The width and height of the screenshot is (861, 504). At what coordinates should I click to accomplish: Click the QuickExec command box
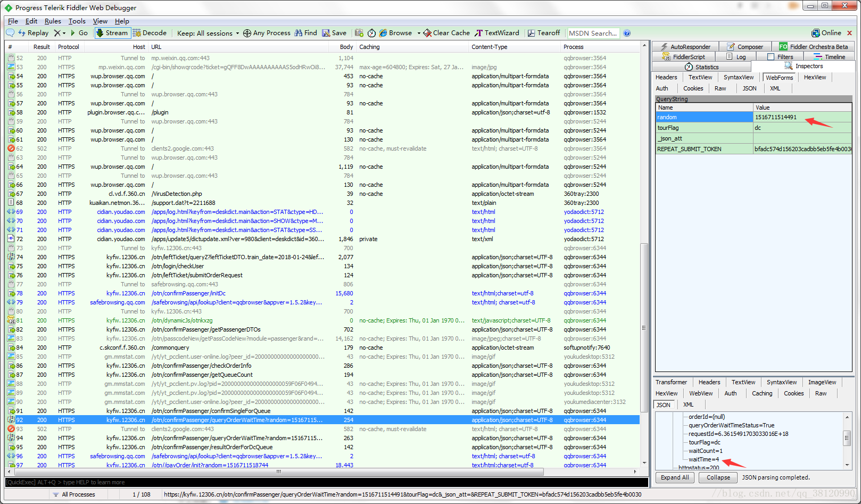(x=326, y=482)
